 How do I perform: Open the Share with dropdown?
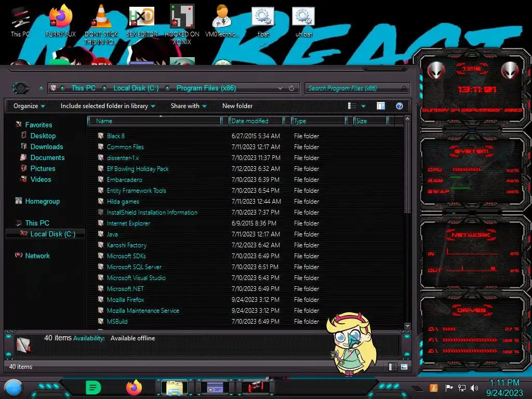[188, 106]
